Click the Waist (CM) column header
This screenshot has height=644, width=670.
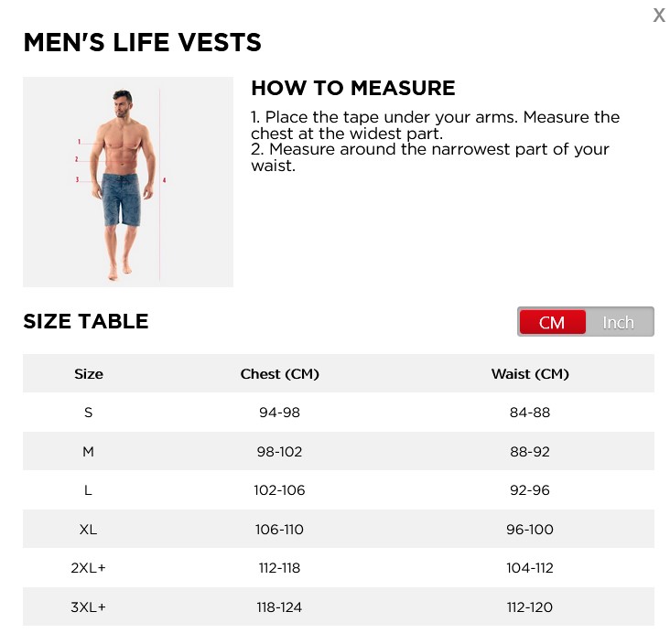click(530, 374)
